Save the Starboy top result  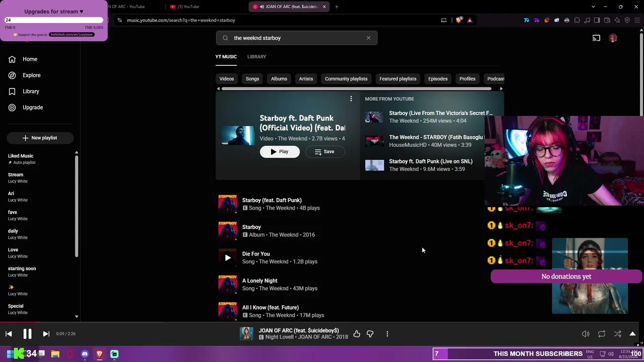pyautogui.click(x=325, y=152)
